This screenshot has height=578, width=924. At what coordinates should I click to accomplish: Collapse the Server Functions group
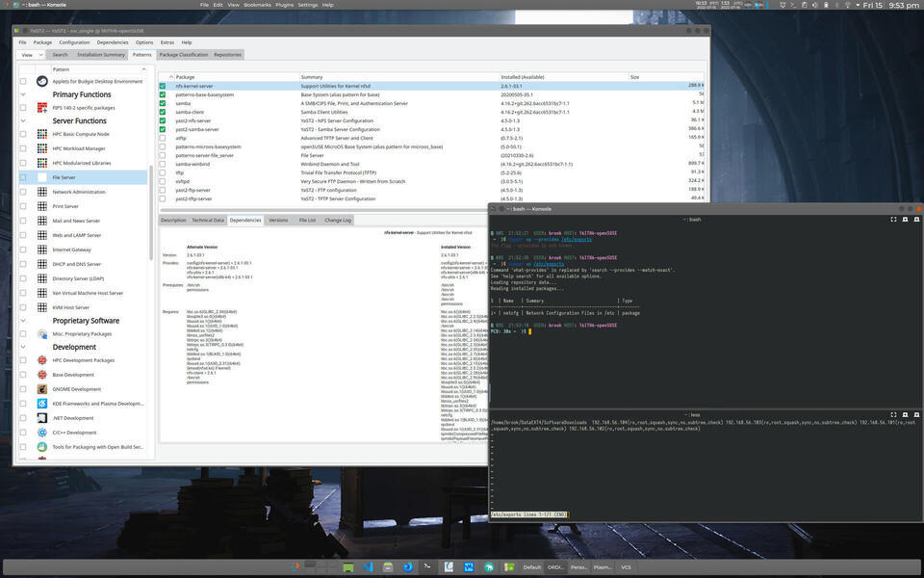pos(23,121)
